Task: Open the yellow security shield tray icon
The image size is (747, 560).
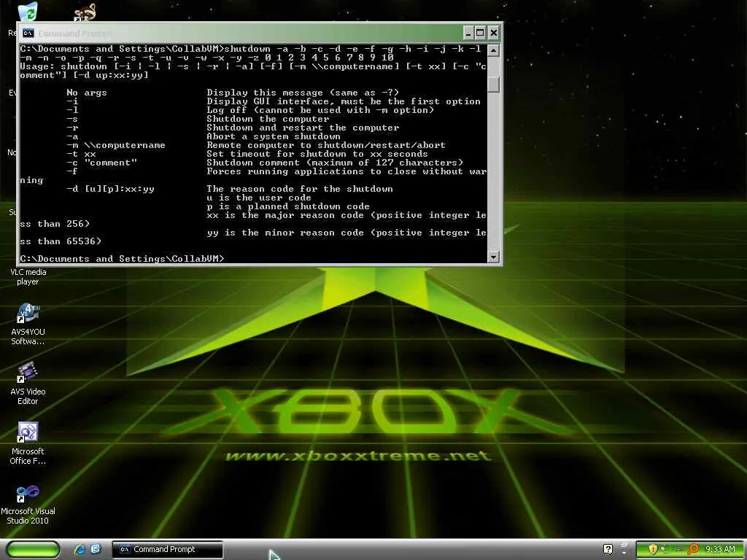Action: 653,549
